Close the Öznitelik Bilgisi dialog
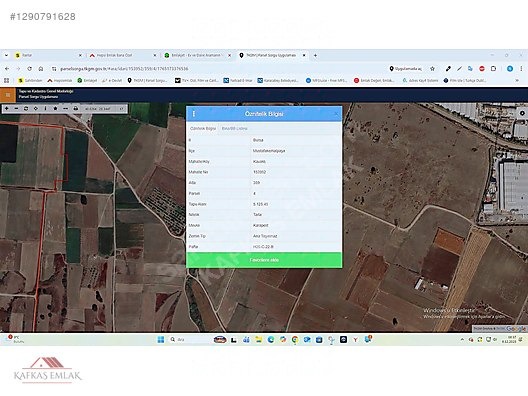Viewport: 528px width, 396px height. tap(336, 114)
